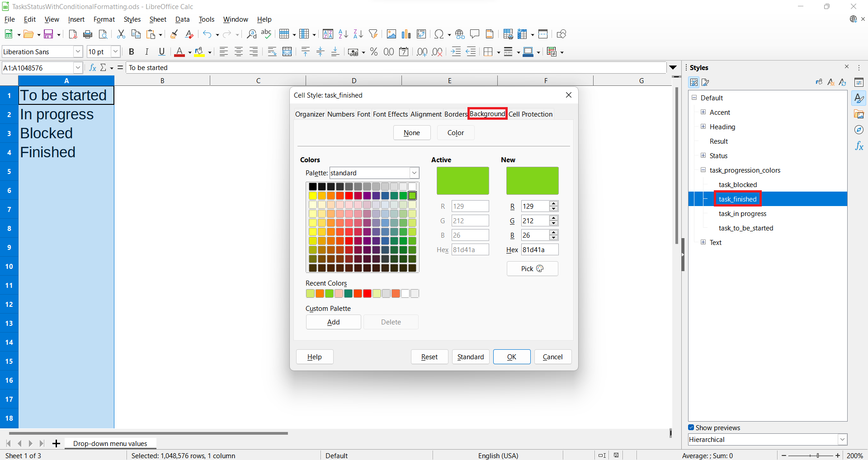The width and height of the screenshot is (868, 460).
Task: Freeze rows and columns
Action: click(x=523, y=34)
